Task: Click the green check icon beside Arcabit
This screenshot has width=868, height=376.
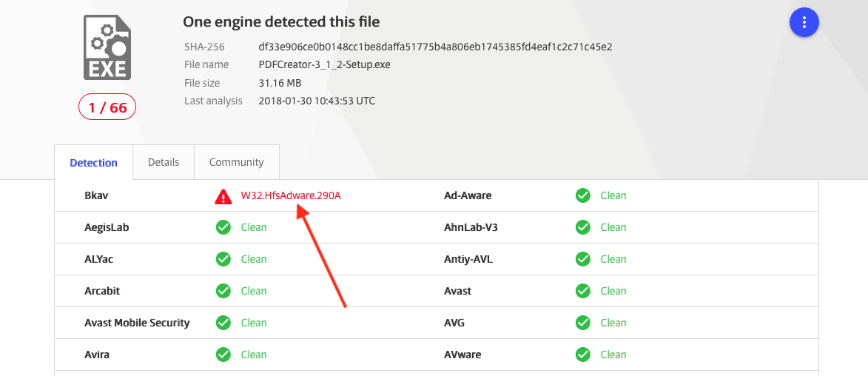Action: [x=223, y=291]
